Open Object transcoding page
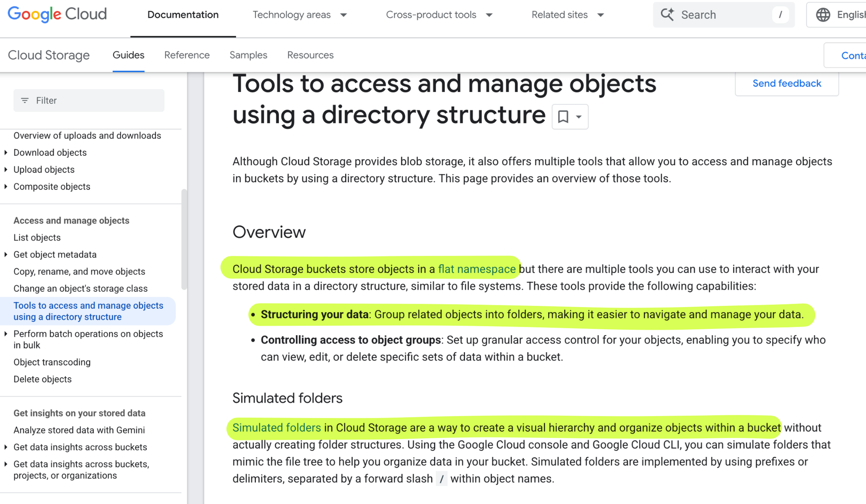 (52, 362)
